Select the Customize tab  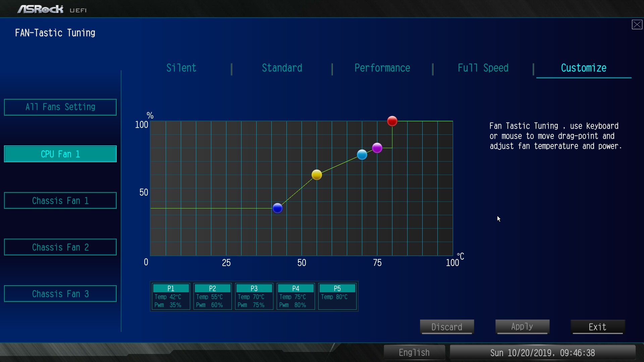click(583, 68)
